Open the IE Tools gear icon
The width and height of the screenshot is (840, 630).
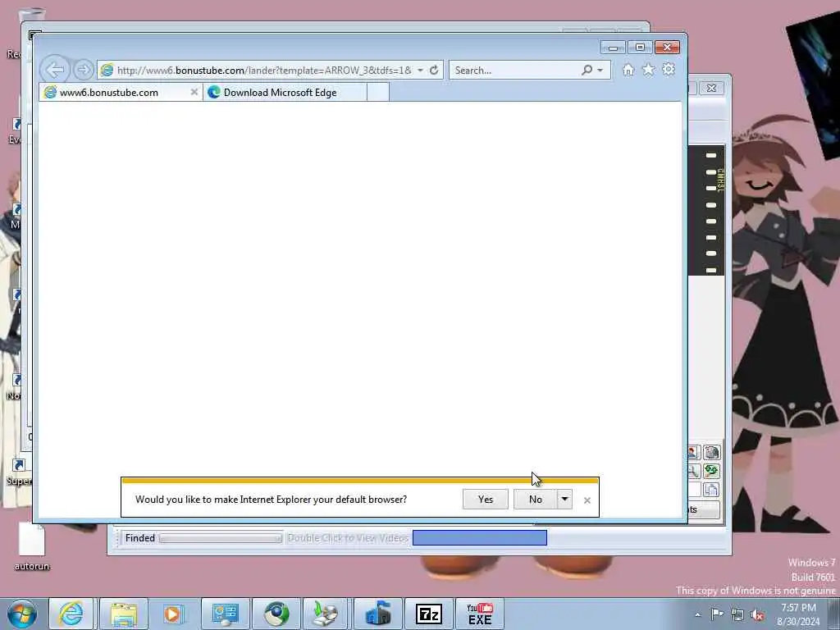click(x=669, y=69)
